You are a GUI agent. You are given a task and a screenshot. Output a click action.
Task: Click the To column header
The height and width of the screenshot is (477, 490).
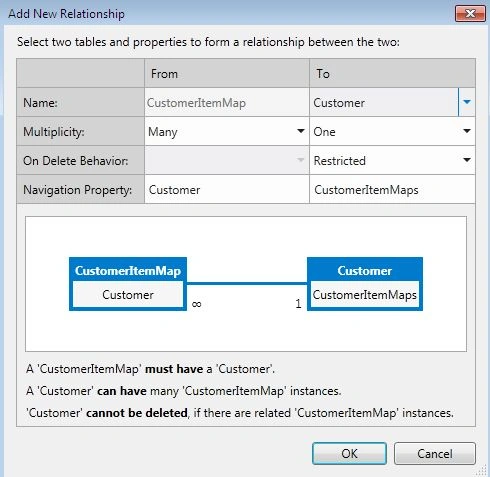[x=392, y=73]
